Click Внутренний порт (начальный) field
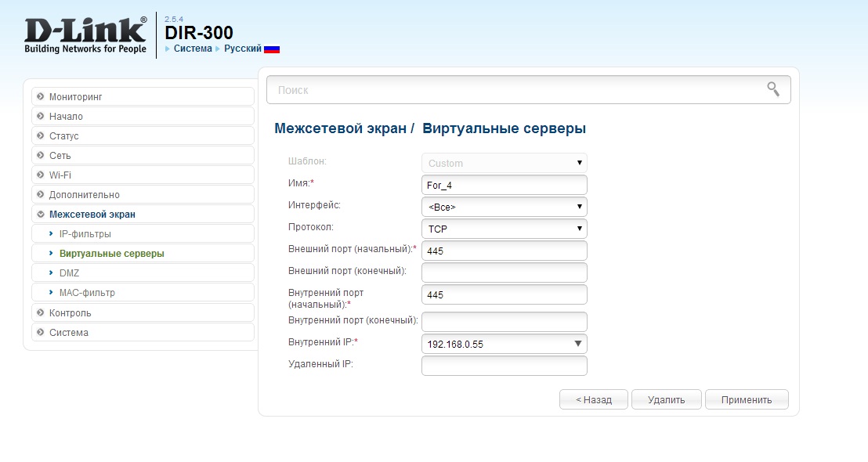This screenshot has height=462, width=868. pyautogui.click(x=505, y=294)
